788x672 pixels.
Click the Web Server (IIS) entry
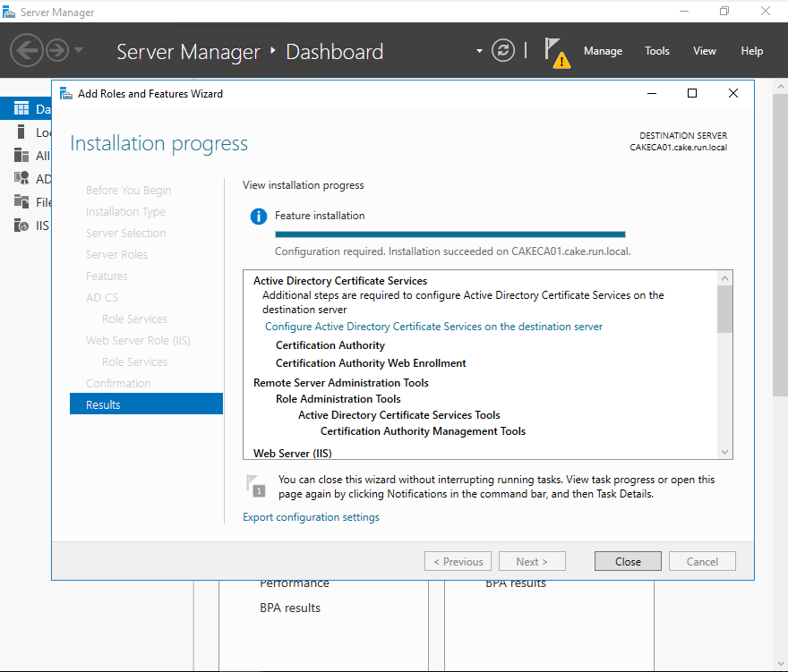[x=293, y=453]
